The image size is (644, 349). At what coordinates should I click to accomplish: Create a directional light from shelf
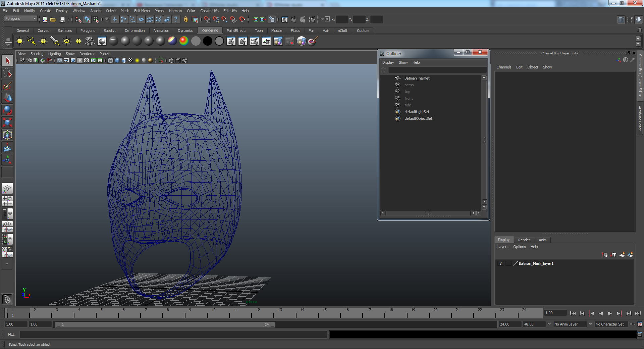point(32,41)
